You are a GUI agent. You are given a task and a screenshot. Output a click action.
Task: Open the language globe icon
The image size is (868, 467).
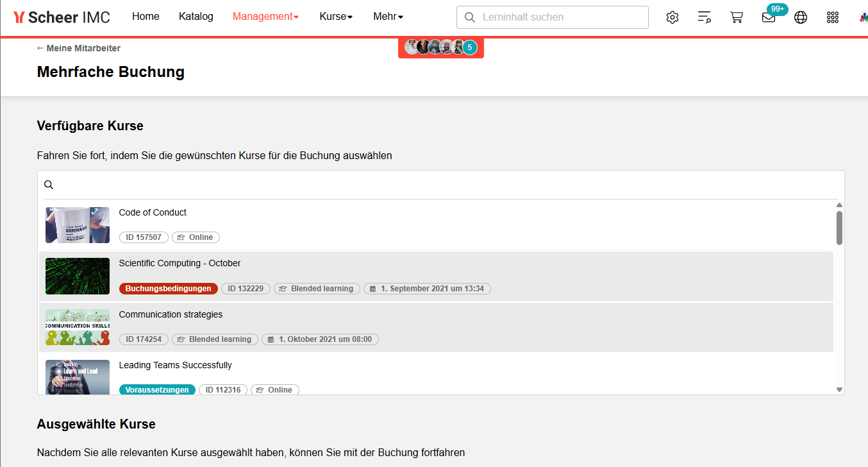[801, 17]
